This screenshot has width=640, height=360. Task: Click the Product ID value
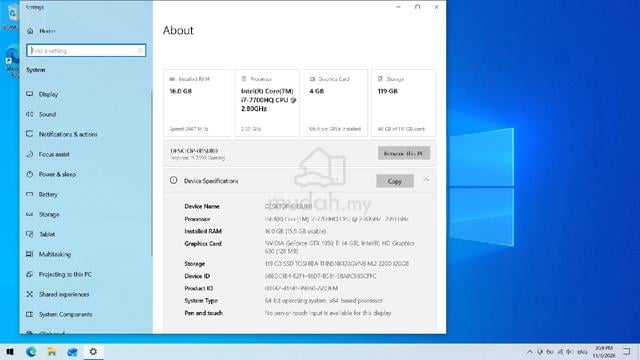(301, 289)
